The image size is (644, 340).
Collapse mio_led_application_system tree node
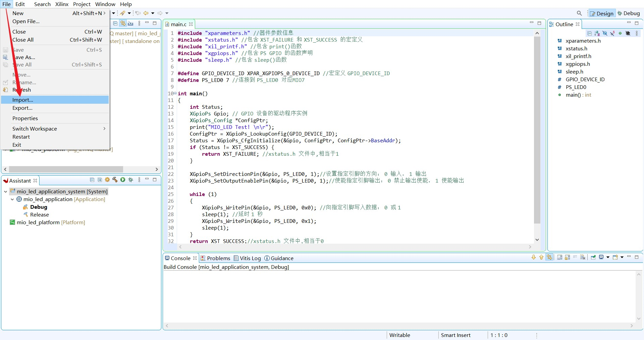tap(6, 192)
